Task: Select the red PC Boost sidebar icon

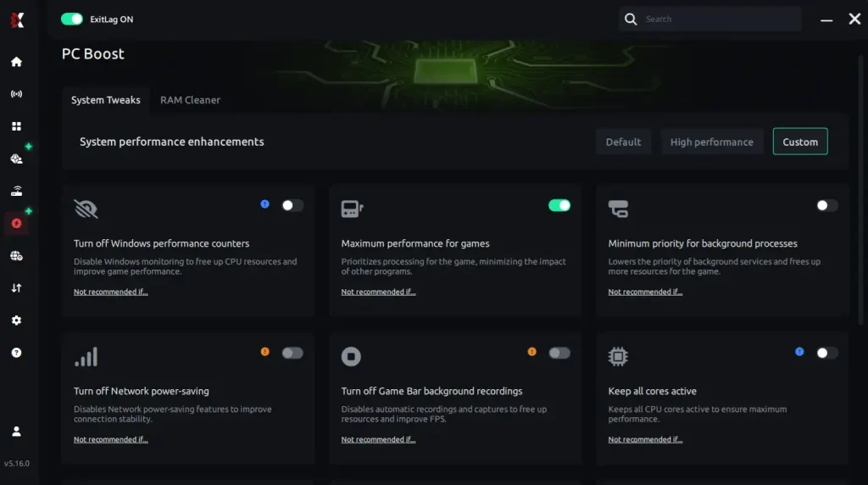Action: (x=17, y=223)
